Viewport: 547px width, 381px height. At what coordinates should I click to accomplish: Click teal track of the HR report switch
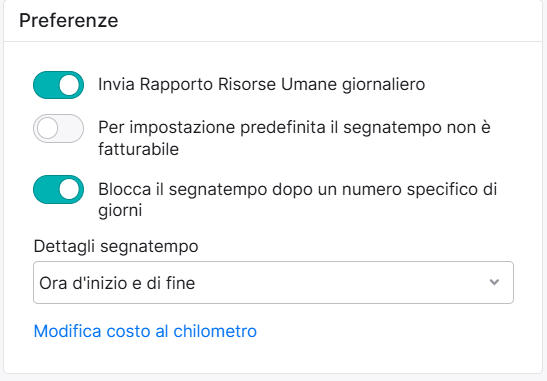click(x=45, y=85)
